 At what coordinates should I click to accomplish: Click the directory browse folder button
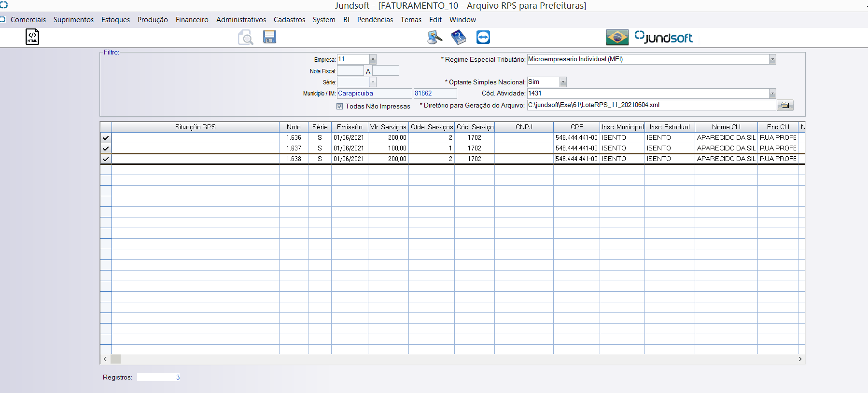[785, 105]
